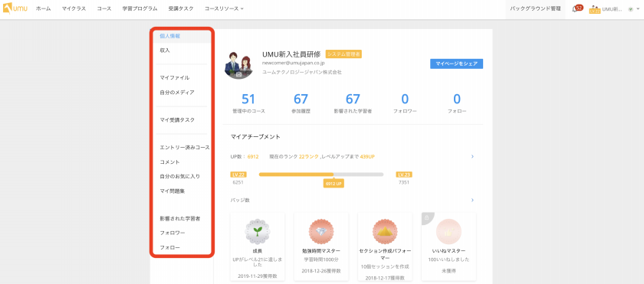Open フォロワー in sidebar
Screen dimensions: 644x284
172,233
